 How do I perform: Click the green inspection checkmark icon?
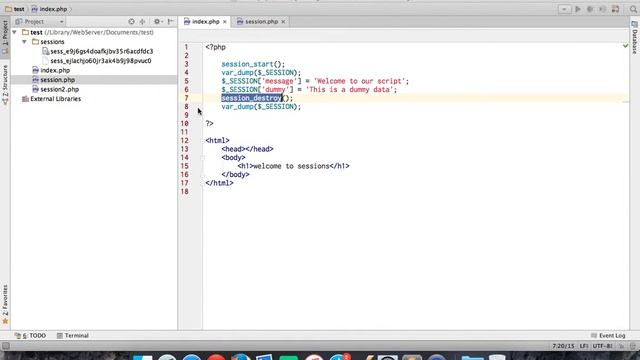coord(625,46)
